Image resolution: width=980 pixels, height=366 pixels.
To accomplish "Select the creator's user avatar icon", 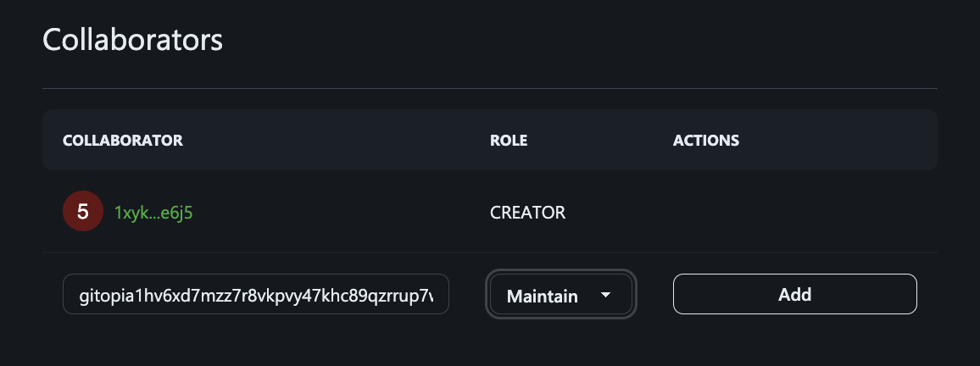I will (83, 212).
